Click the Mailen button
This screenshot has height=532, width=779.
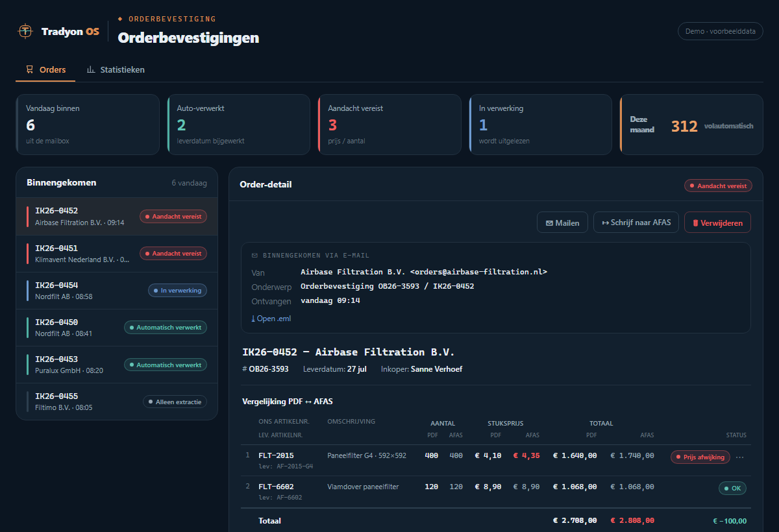point(562,223)
